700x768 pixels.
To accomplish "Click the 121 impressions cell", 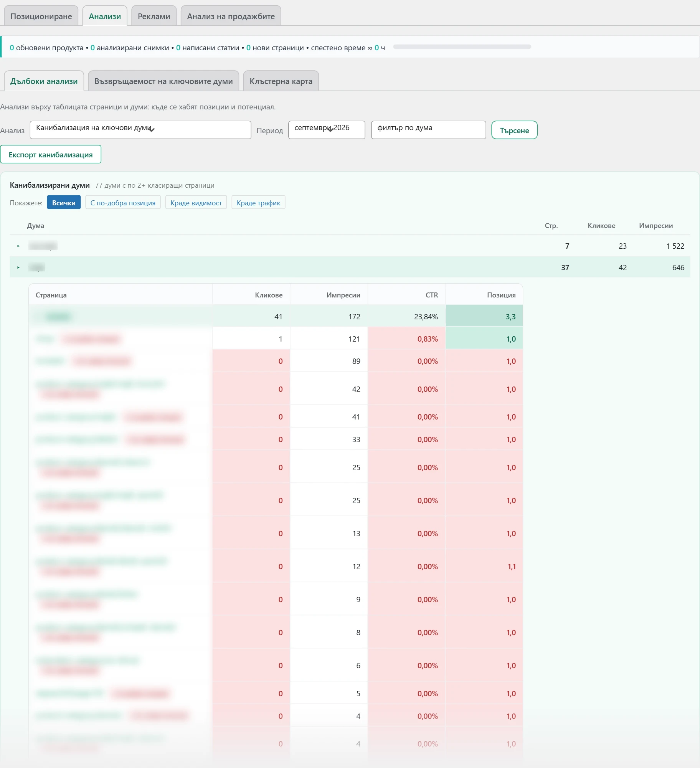I will tap(329, 339).
